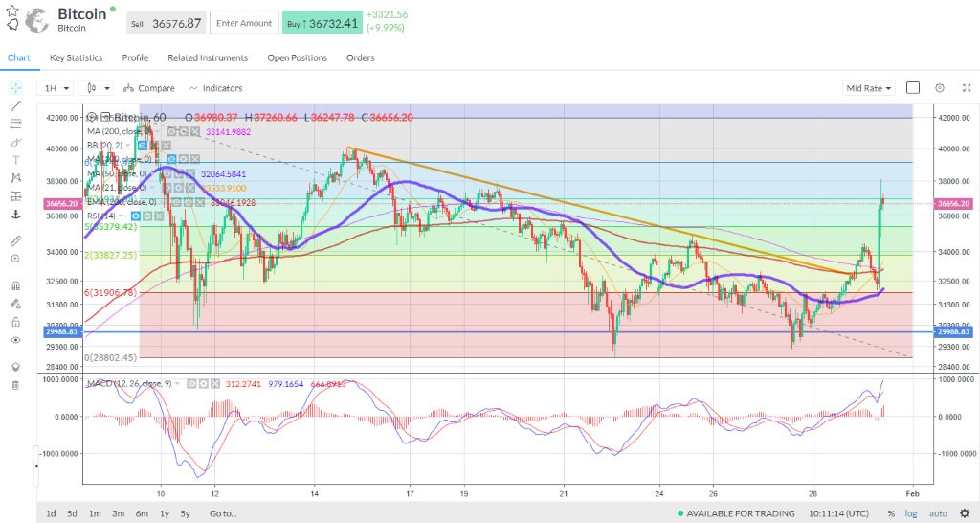The image size is (980, 523).
Task: Click the Sell 36576.87 button
Action: click(x=167, y=23)
